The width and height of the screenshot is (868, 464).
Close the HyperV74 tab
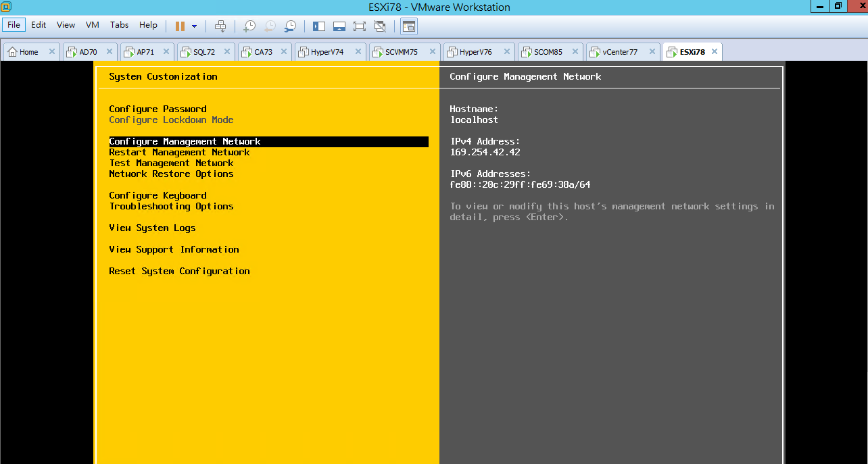point(357,52)
